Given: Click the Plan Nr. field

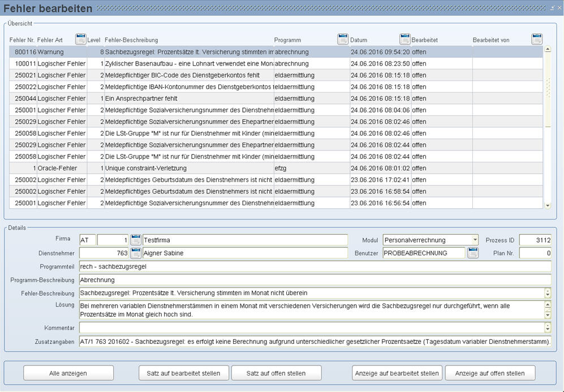Looking at the screenshot, I should pyautogui.click(x=535, y=253).
